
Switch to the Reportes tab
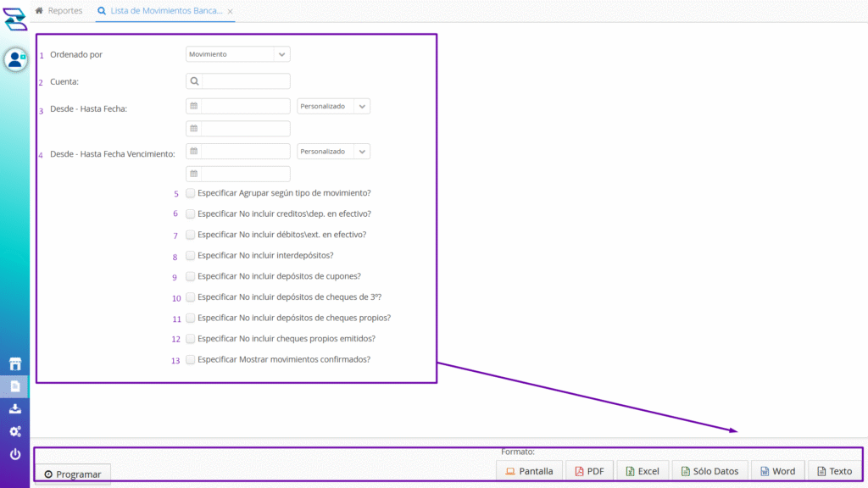59,11
